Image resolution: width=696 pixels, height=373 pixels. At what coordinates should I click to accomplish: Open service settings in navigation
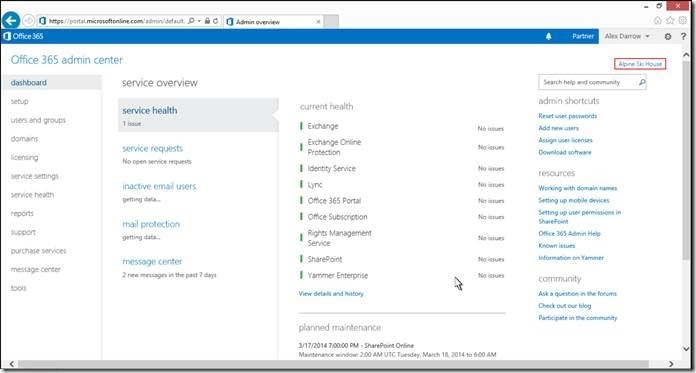pos(35,176)
